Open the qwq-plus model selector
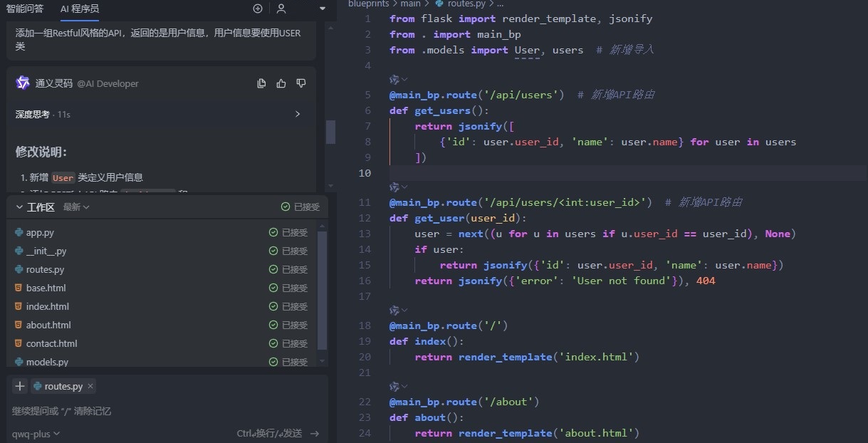868x443 pixels. pyautogui.click(x=36, y=433)
